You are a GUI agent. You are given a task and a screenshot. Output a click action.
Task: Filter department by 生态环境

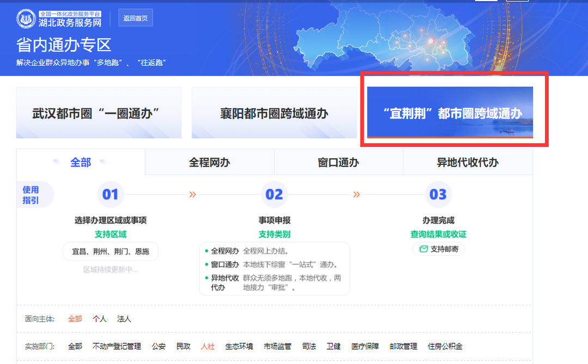click(x=239, y=347)
